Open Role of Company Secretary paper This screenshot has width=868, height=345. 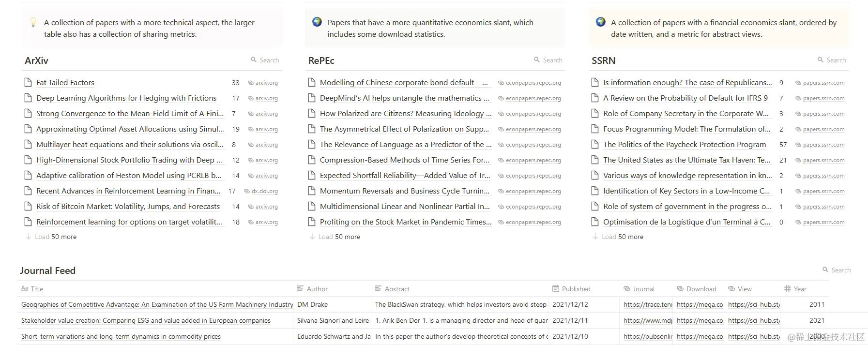[x=686, y=114]
